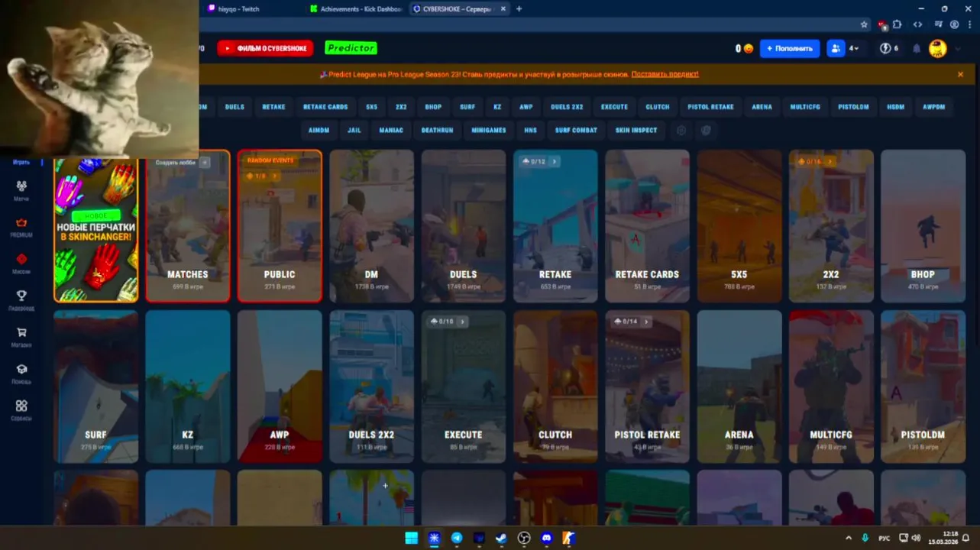The height and width of the screenshot is (550, 980).
Task: Click the blue friends icon button
Action: pos(836,48)
